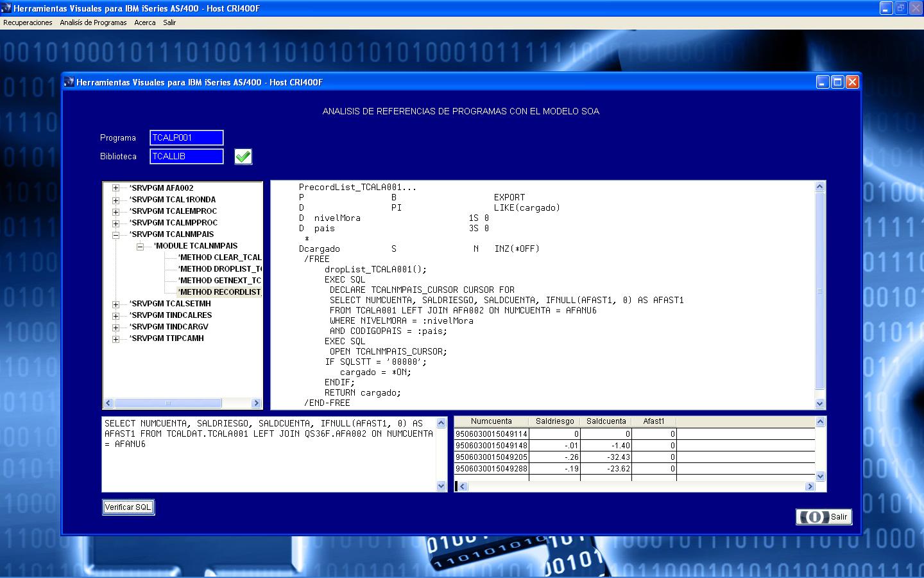The image size is (924, 578).
Task: Expand the SRVPGM AFA002 node
Action: pos(114,188)
